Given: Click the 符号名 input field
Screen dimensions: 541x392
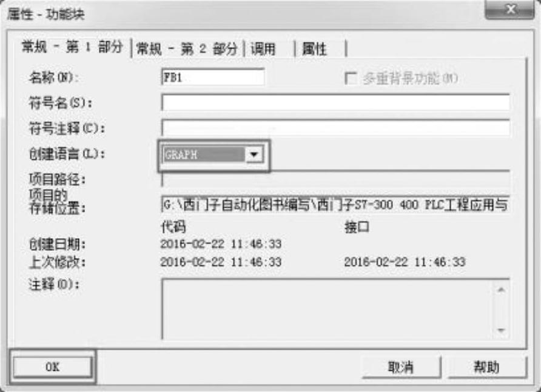Looking at the screenshot, I should [x=335, y=102].
